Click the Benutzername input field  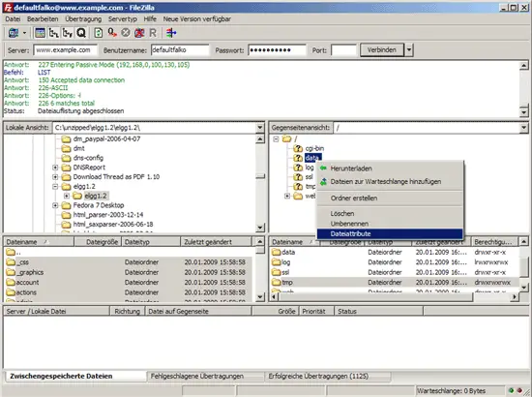[180, 50]
